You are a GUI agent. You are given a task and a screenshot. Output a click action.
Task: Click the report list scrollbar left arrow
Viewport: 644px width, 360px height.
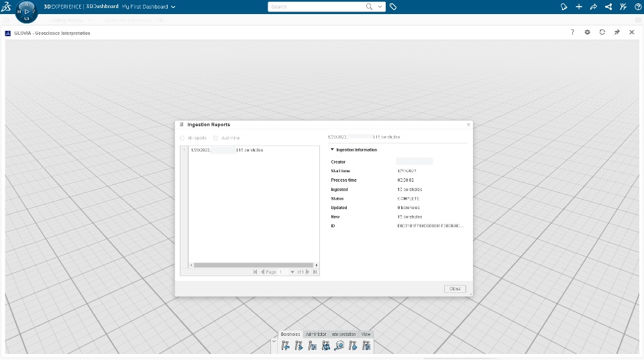(x=191, y=265)
